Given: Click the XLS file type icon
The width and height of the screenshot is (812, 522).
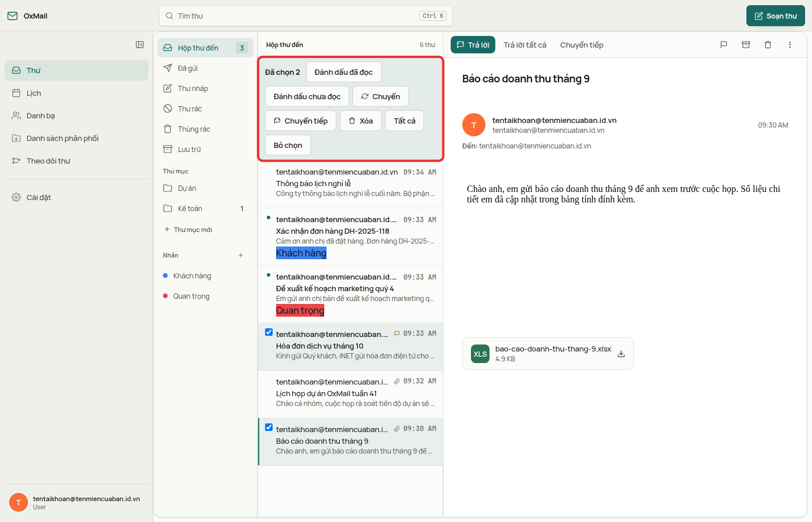Looking at the screenshot, I should 480,354.
